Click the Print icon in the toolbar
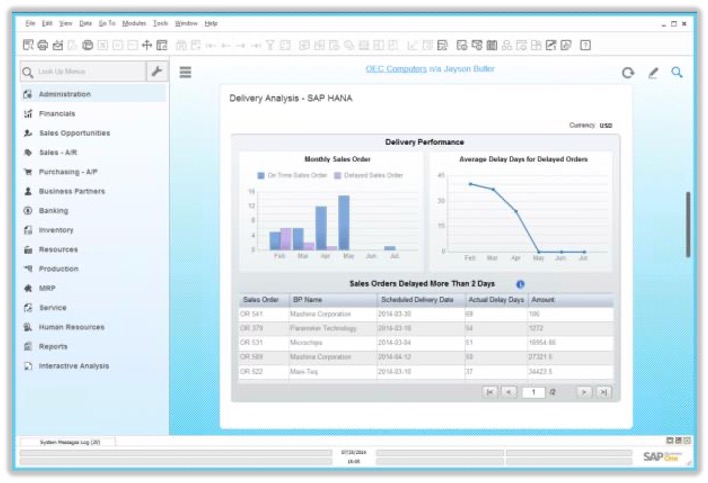The width and height of the screenshot is (708, 483). tap(43, 45)
